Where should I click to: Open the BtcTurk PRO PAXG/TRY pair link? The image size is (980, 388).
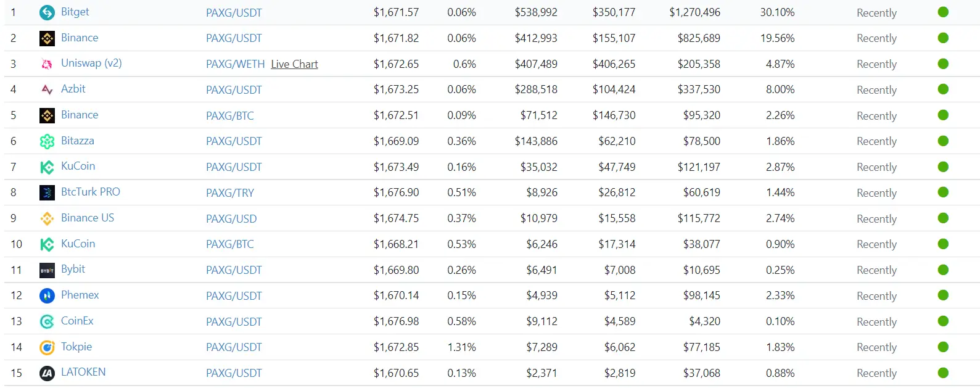pyautogui.click(x=230, y=192)
